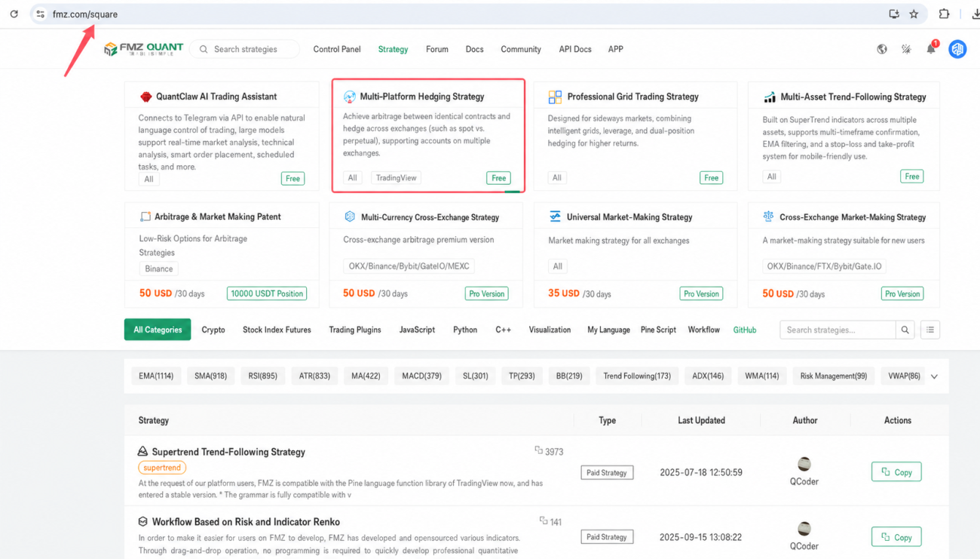This screenshot has width=980, height=559.
Task: Switch list view layout icon
Action: tap(930, 330)
